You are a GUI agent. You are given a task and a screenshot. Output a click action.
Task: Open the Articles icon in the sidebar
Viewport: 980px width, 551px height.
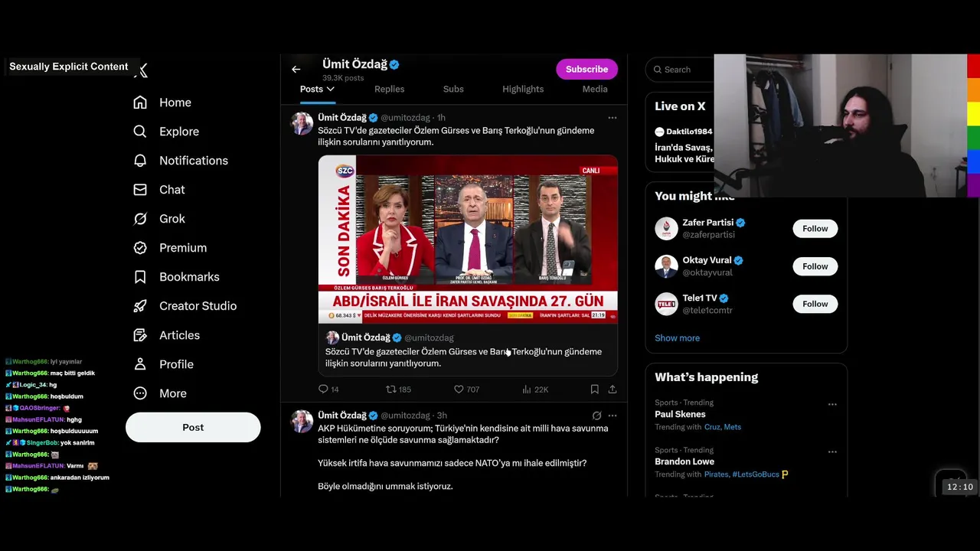tap(140, 335)
